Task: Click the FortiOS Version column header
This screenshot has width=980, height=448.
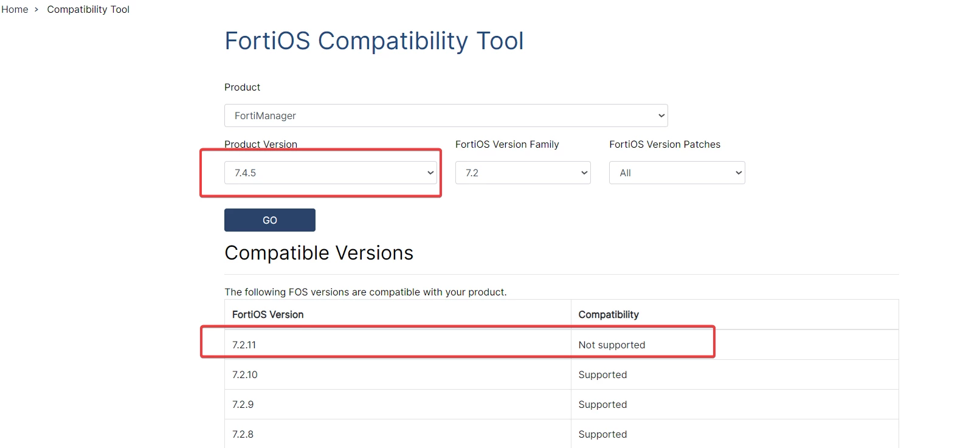Action: point(398,314)
